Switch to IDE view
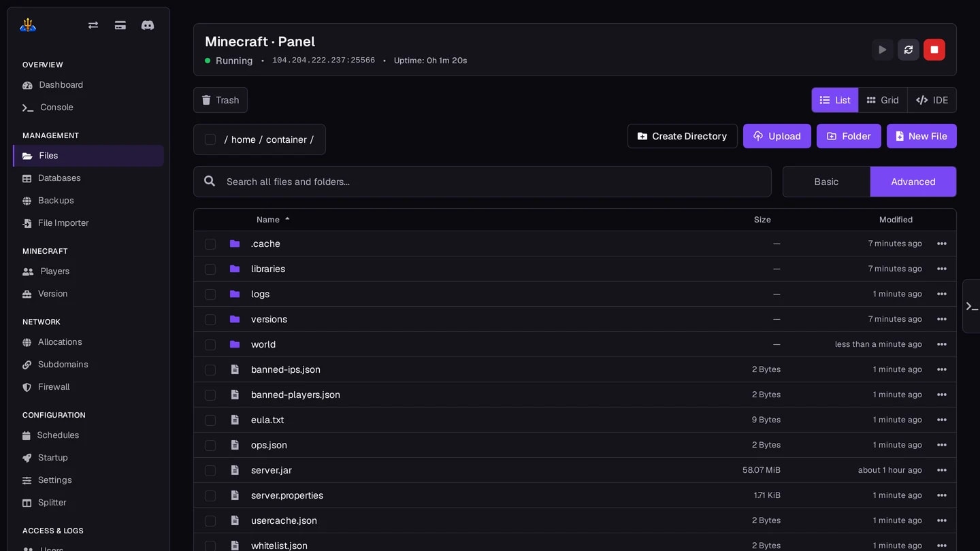The width and height of the screenshot is (980, 551). 932,100
